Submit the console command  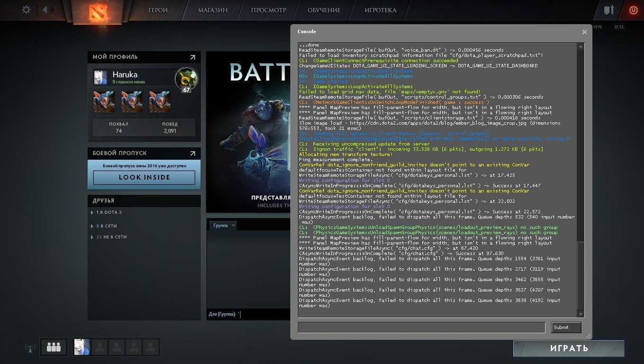tap(566, 327)
